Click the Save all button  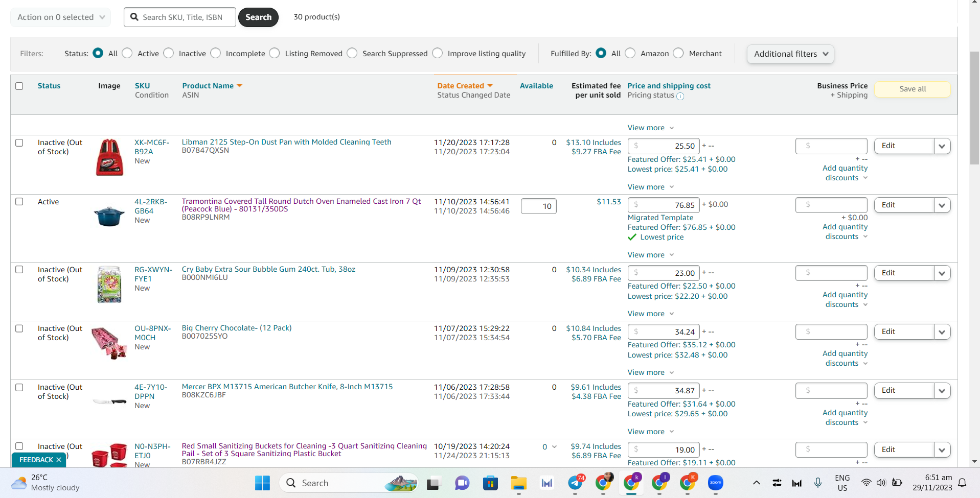coord(913,89)
